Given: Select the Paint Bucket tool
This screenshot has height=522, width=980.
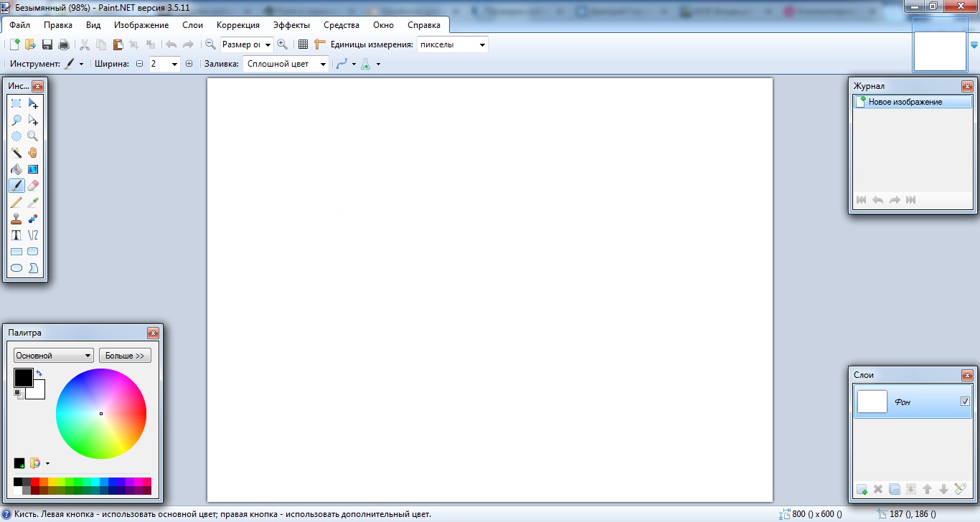Looking at the screenshot, I should pyautogui.click(x=16, y=169).
